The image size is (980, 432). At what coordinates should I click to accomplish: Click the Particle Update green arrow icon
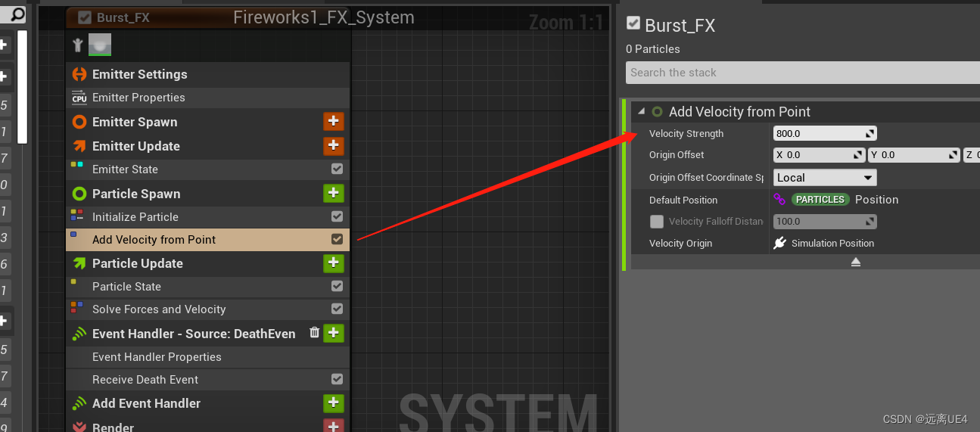79,263
